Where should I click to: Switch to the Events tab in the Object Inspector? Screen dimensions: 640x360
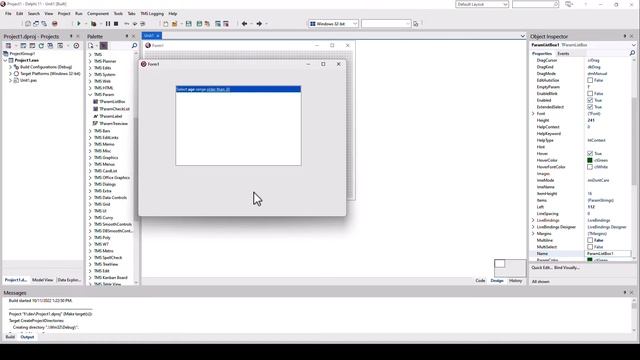pos(563,53)
